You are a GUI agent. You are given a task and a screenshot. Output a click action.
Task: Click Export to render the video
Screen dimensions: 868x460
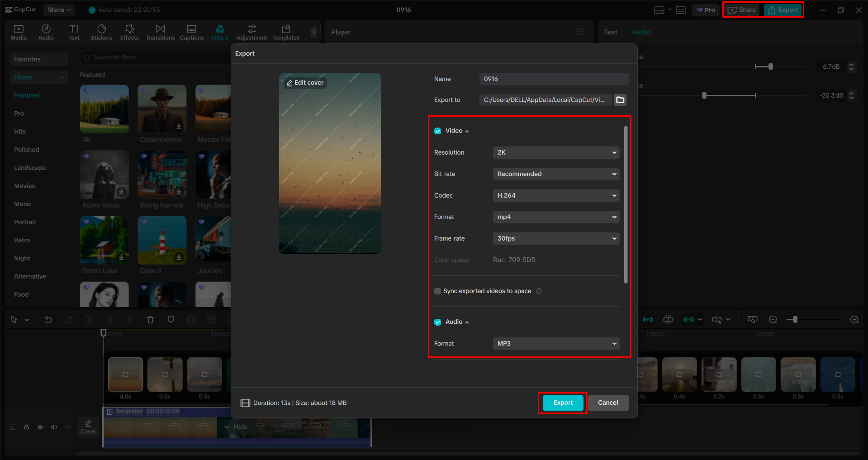pyautogui.click(x=562, y=403)
